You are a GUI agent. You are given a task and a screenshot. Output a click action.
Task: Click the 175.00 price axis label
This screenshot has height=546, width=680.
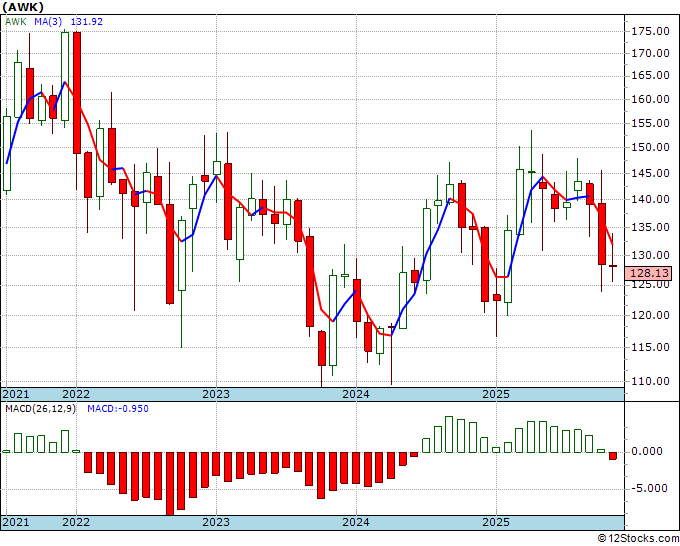[x=650, y=32]
